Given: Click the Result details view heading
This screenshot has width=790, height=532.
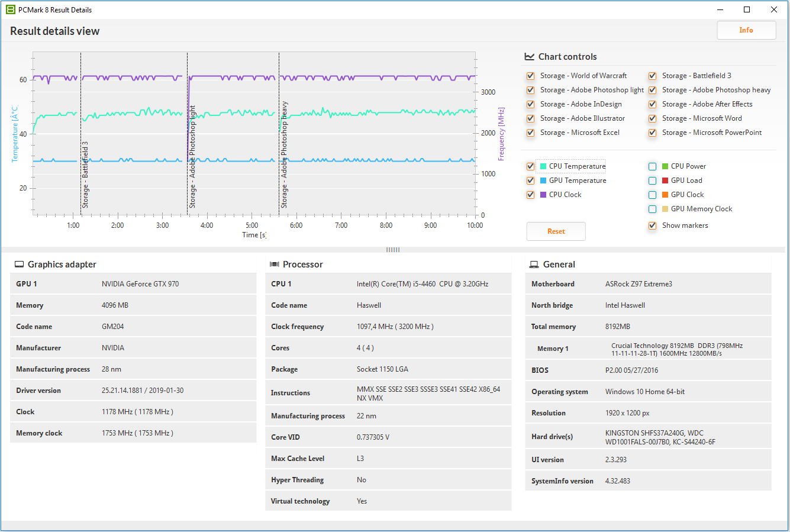Looking at the screenshot, I should tap(55, 31).
